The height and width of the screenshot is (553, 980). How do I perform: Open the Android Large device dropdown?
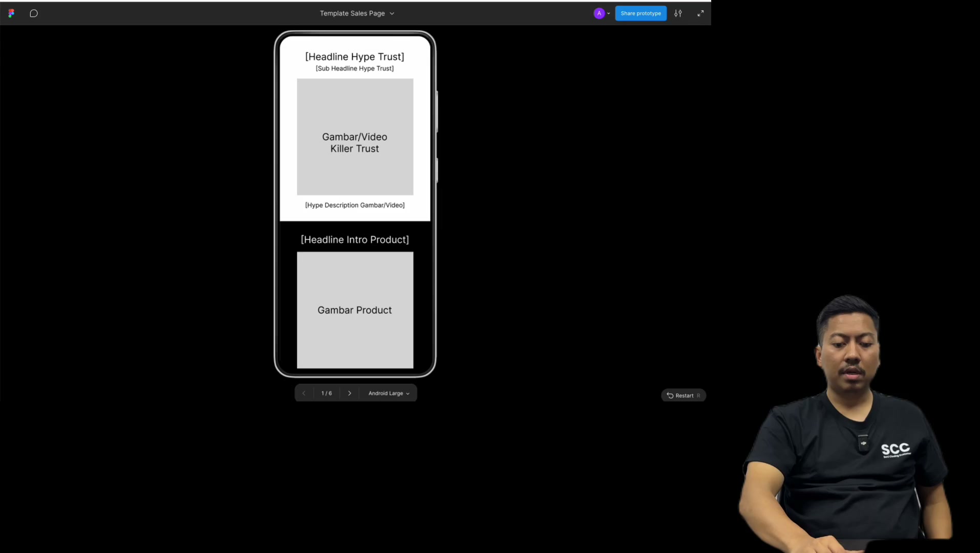389,393
